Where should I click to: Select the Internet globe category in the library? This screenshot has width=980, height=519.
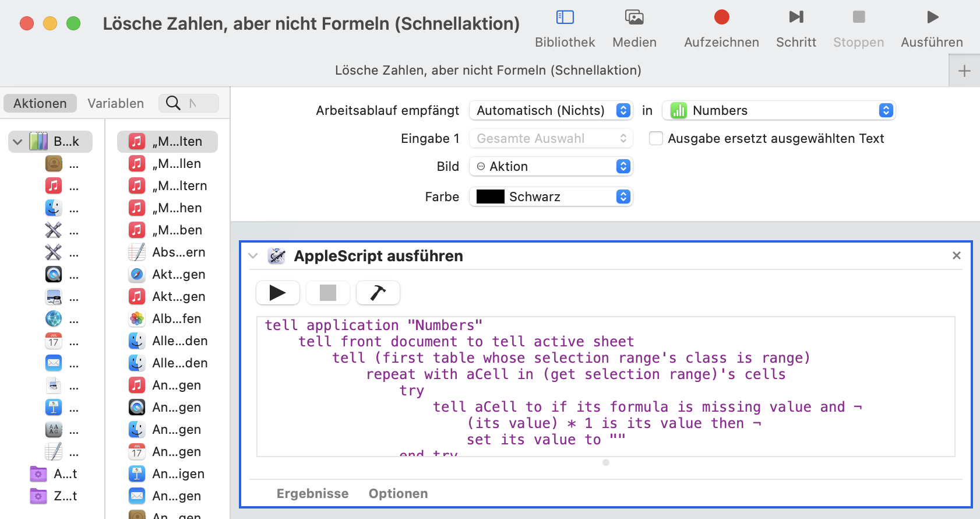(54, 319)
